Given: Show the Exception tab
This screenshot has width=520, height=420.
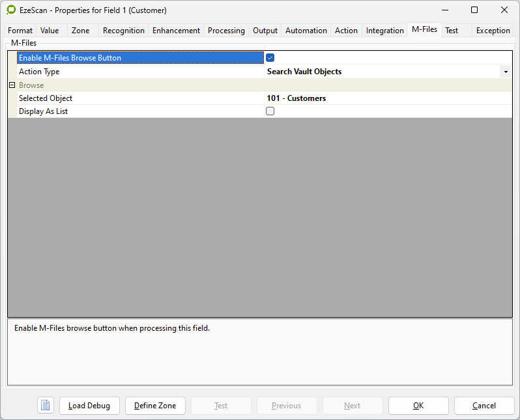Looking at the screenshot, I should tap(493, 31).
